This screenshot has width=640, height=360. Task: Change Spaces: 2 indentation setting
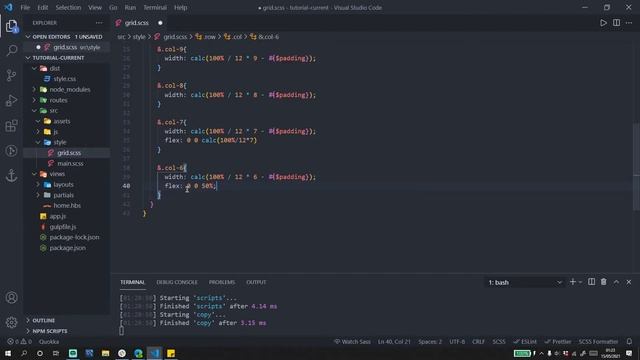coord(430,342)
